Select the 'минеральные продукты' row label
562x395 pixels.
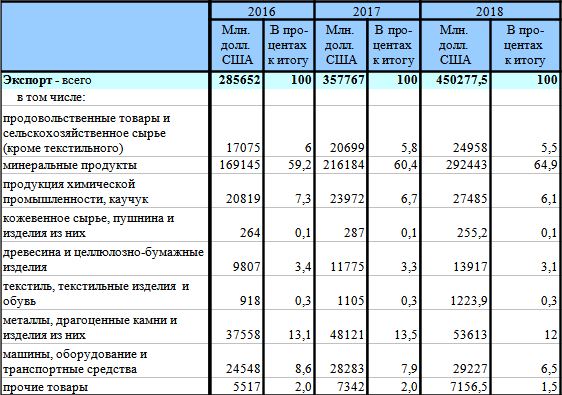coord(70,165)
